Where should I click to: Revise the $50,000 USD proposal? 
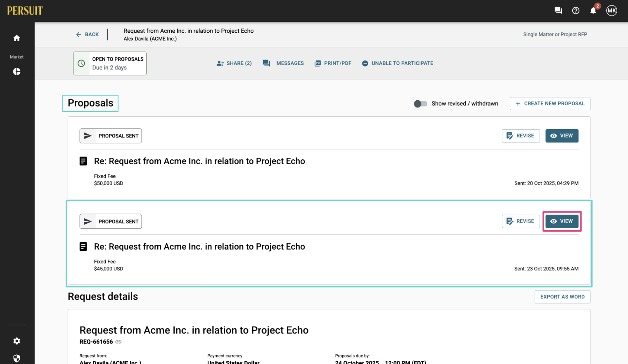[x=521, y=136]
